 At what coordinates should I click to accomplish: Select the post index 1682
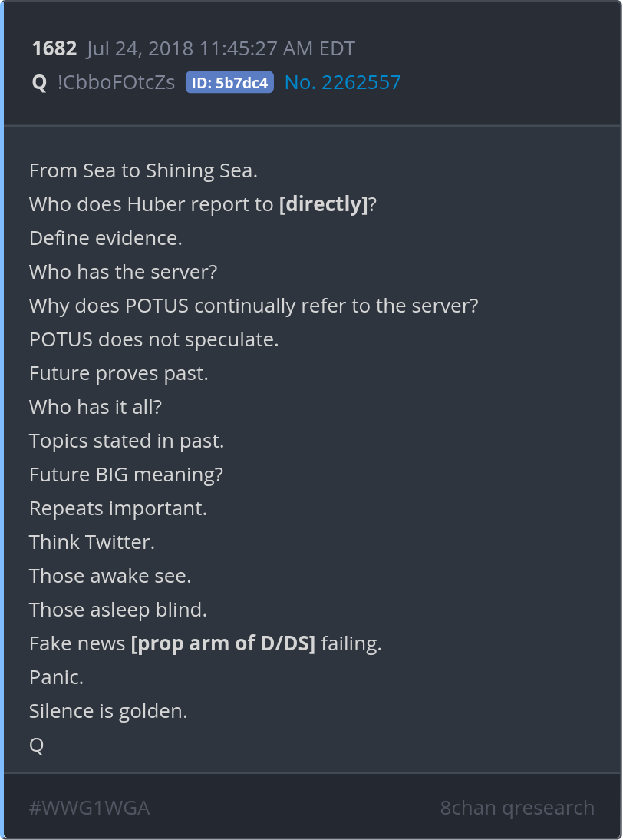point(54,48)
